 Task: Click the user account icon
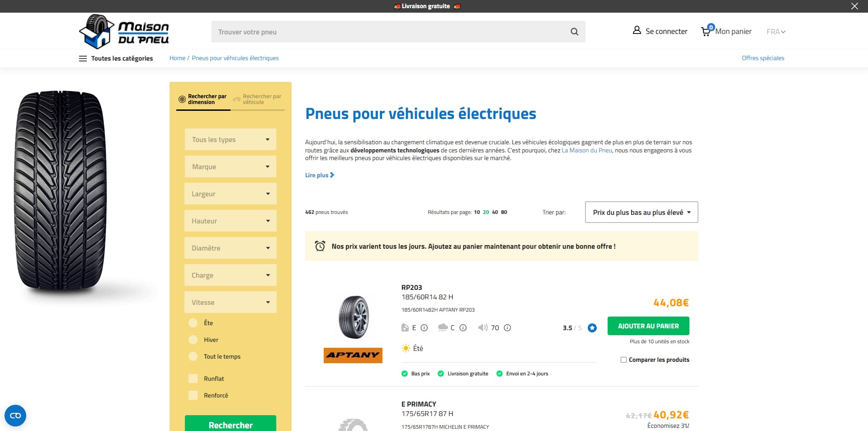(x=637, y=30)
